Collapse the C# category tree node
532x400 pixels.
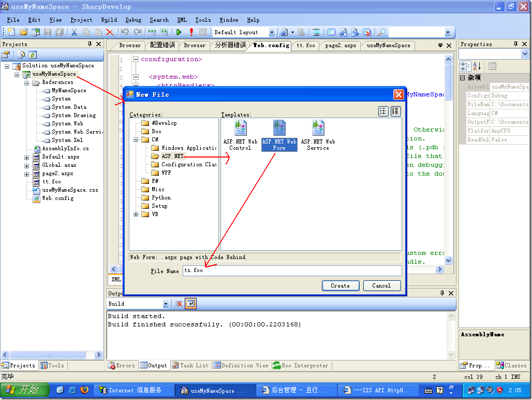pyautogui.click(x=136, y=139)
